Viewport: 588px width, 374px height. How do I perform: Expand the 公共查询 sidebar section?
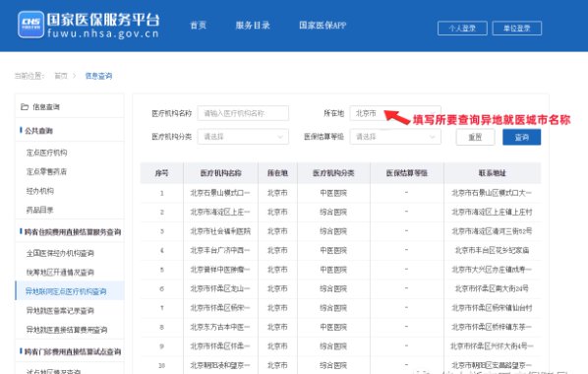coord(38,131)
